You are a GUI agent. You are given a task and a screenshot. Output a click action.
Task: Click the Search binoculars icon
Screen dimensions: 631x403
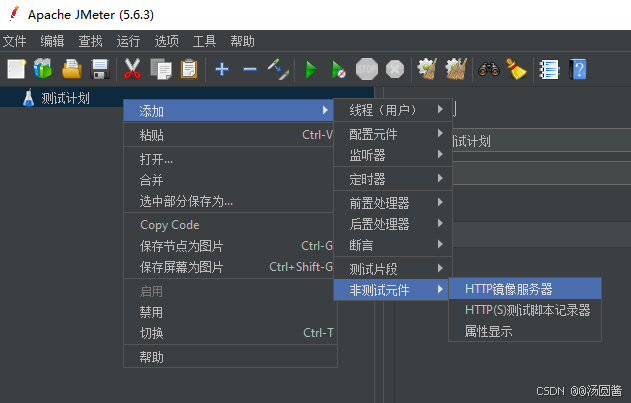click(489, 69)
